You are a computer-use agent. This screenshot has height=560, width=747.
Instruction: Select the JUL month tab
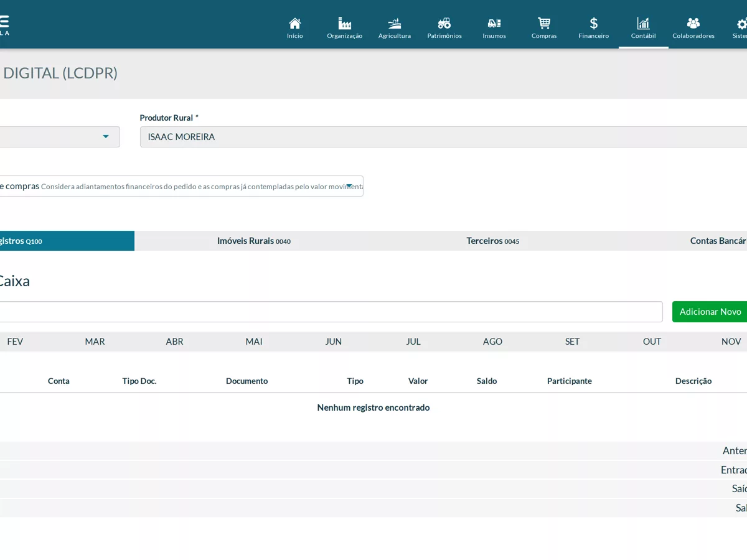point(413,342)
